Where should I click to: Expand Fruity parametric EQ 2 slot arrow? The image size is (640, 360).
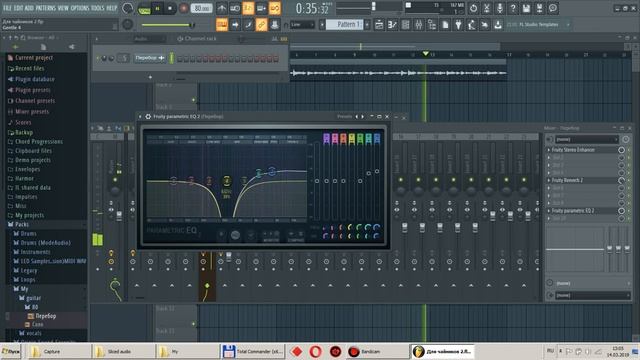[549, 211]
